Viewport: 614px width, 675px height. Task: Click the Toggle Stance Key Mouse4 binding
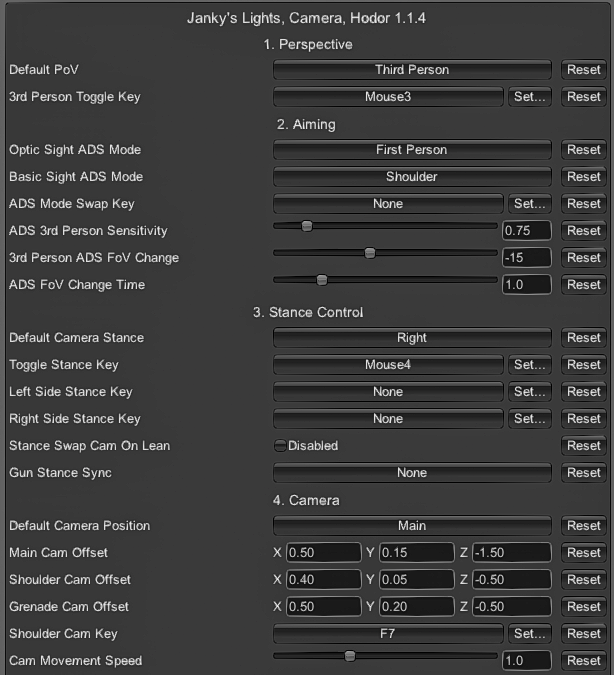pos(387,365)
